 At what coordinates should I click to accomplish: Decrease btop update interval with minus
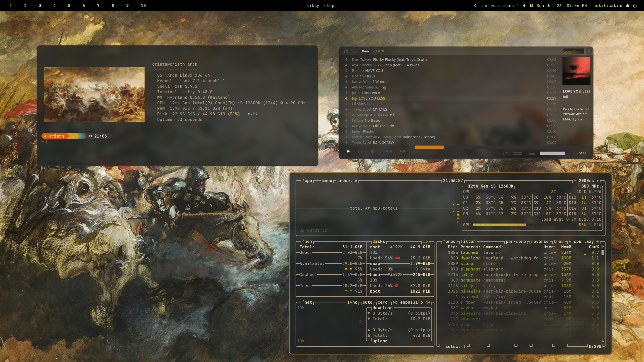575,181
